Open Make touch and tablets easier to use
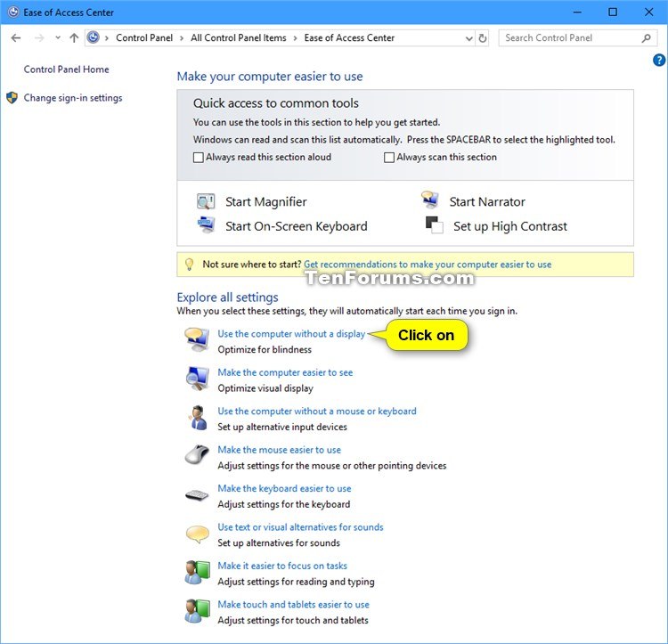The image size is (668, 644). pyautogui.click(x=294, y=605)
